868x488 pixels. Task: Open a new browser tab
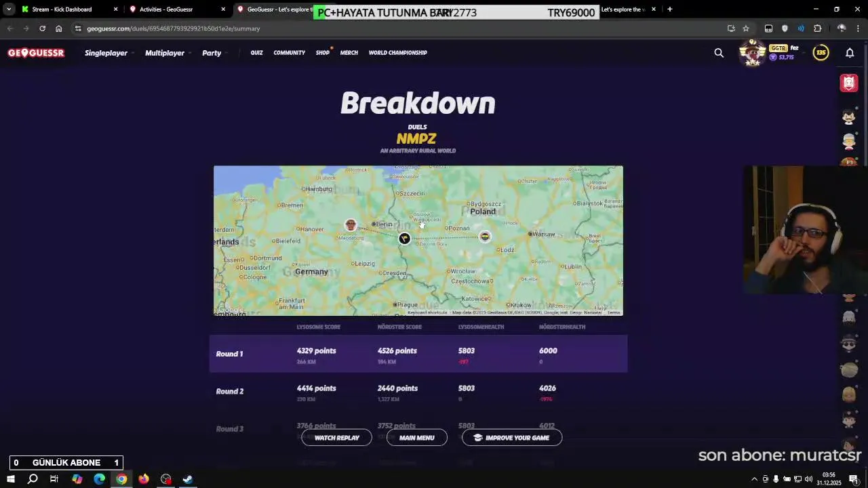click(x=669, y=9)
